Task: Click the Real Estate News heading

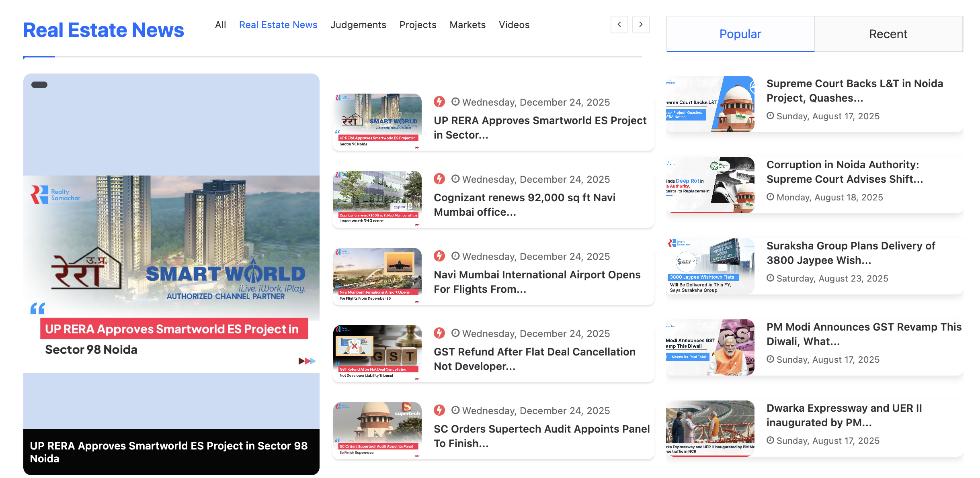Action: coord(103,30)
